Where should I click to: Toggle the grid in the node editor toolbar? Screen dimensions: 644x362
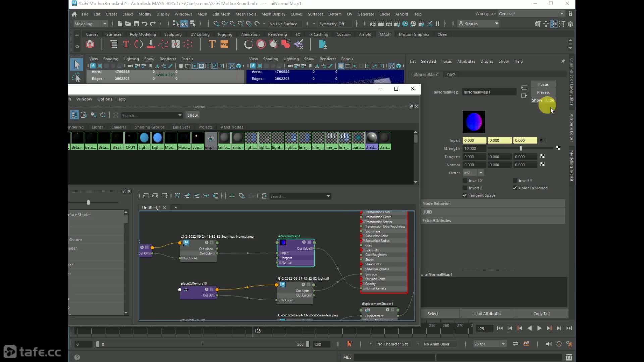(x=232, y=196)
